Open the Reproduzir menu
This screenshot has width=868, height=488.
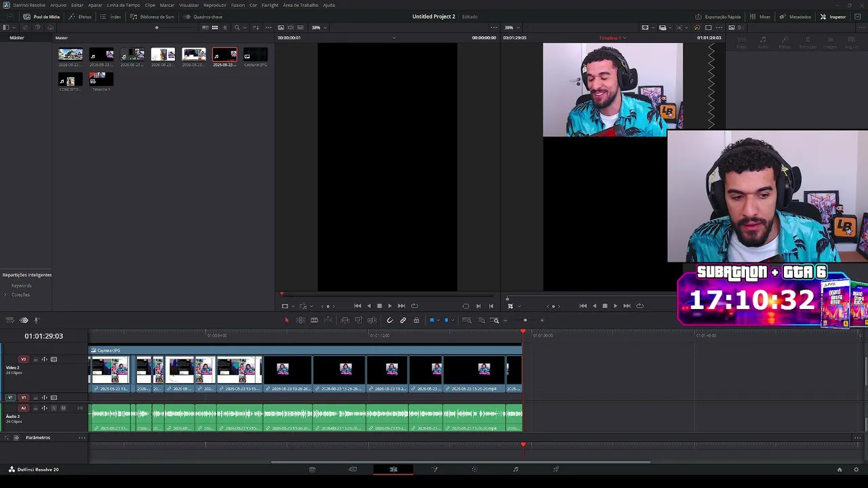[215, 5]
